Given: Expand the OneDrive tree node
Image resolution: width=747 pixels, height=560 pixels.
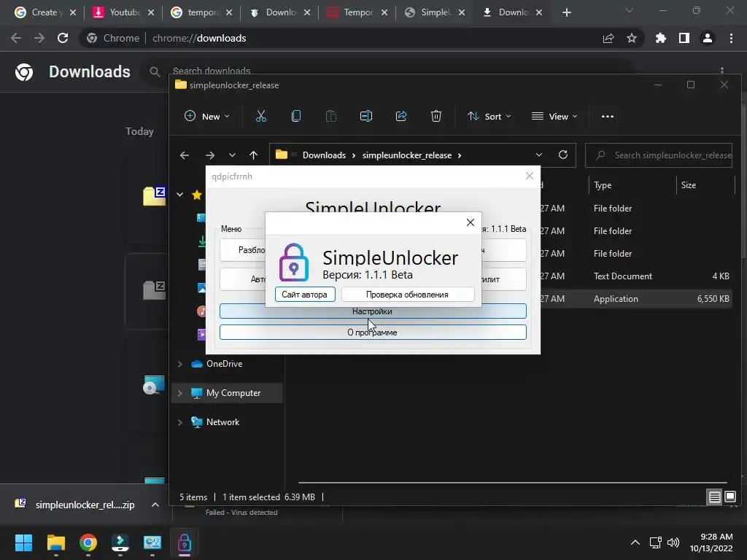Looking at the screenshot, I should point(180,364).
